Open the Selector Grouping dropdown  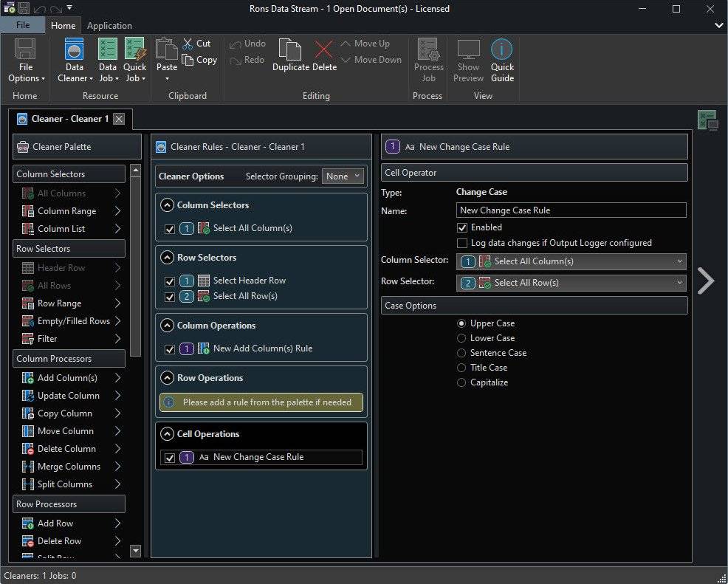pyautogui.click(x=343, y=176)
